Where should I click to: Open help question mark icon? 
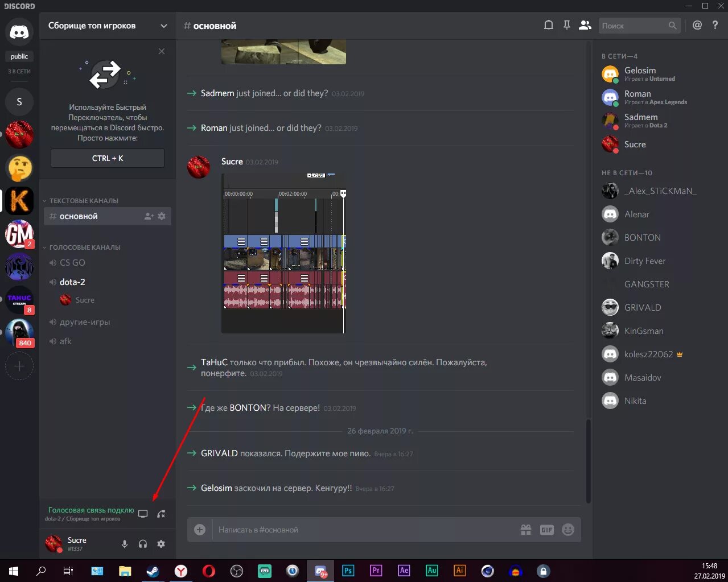(x=715, y=25)
